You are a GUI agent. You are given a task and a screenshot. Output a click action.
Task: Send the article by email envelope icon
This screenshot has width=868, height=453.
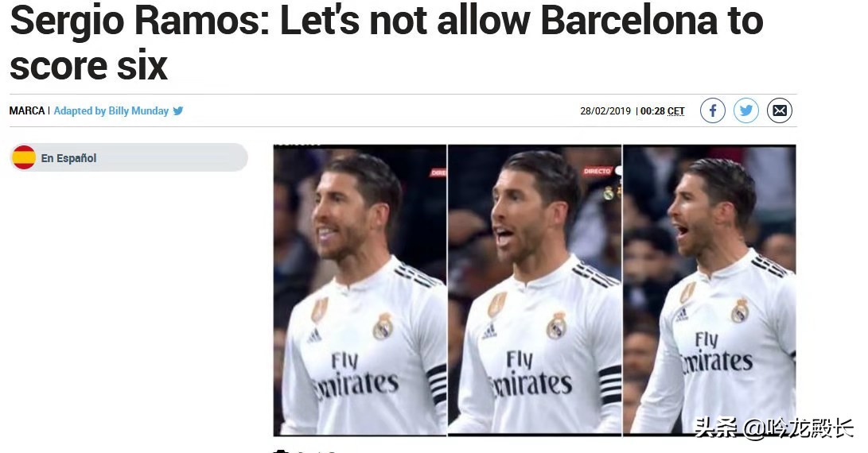(x=780, y=110)
